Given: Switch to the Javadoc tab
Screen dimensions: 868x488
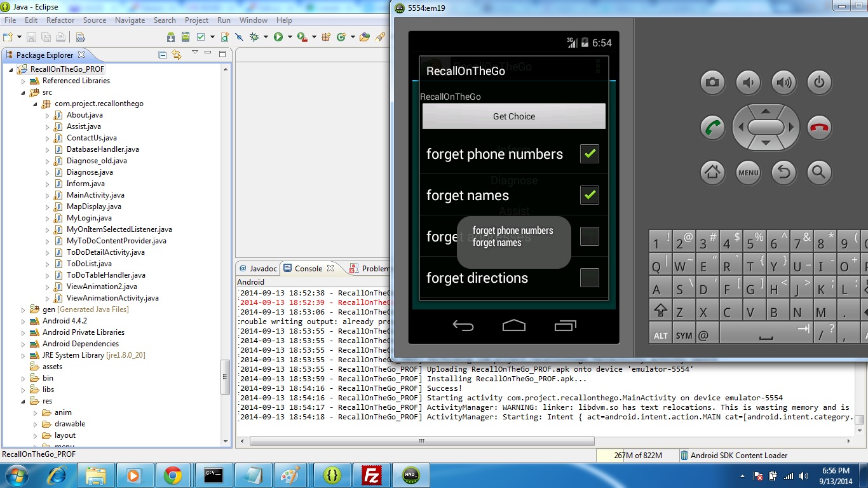Looking at the screenshot, I should [x=258, y=269].
